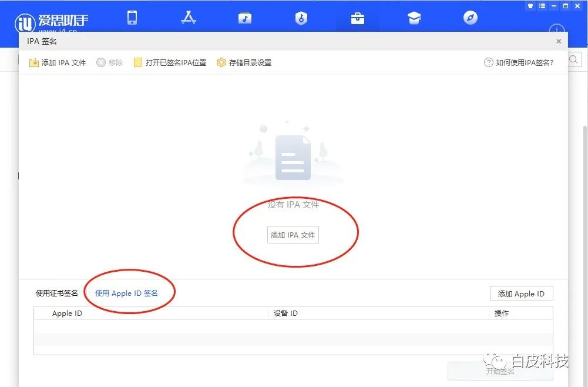Click the skin shirt icon in title bar
This screenshot has width=588, height=387.
[x=530, y=6]
